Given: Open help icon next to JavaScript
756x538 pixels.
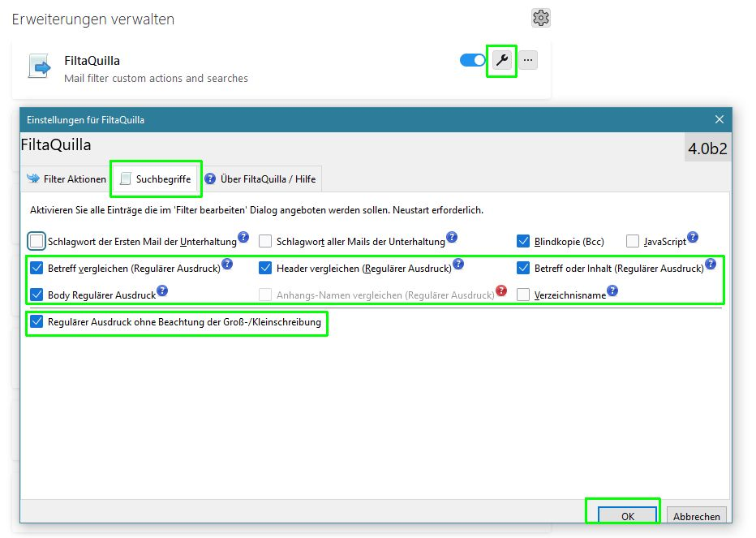Looking at the screenshot, I should (x=693, y=237).
